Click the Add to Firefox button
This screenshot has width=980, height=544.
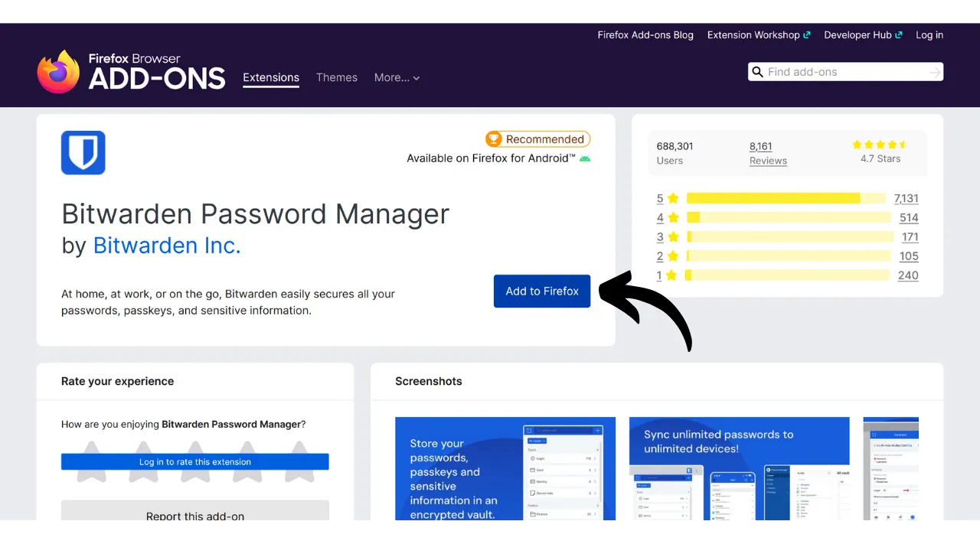[x=541, y=291]
